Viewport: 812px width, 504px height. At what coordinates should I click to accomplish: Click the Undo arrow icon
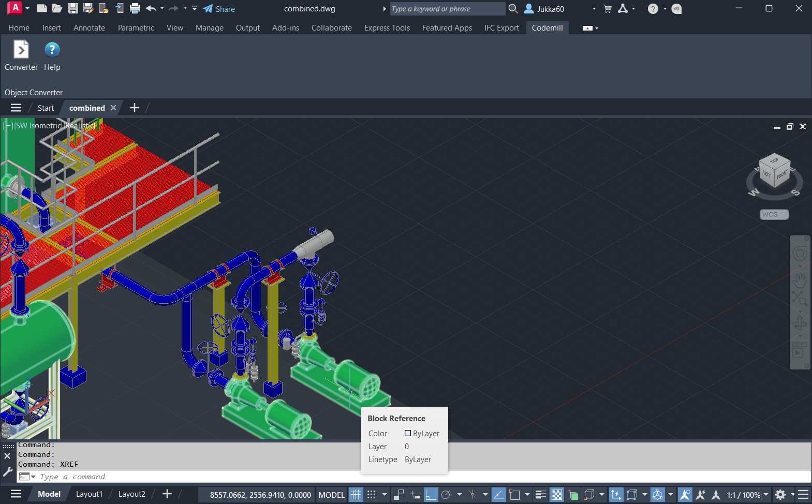click(x=151, y=8)
